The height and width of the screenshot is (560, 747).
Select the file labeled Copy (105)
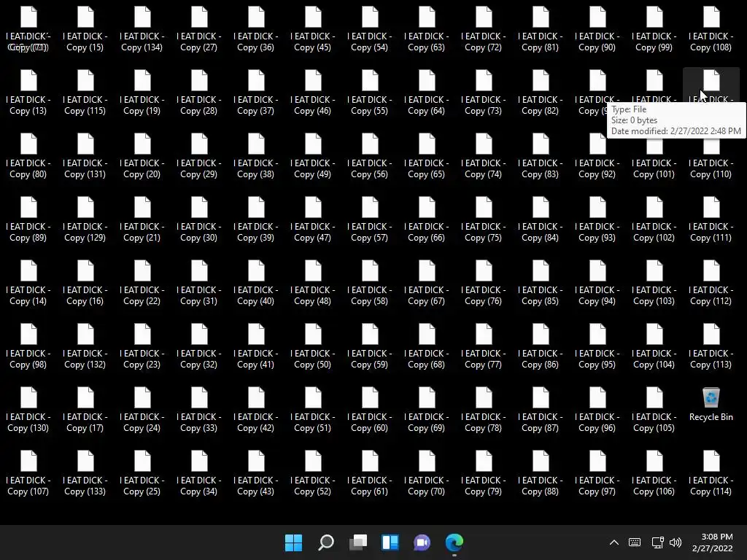(654, 409)
